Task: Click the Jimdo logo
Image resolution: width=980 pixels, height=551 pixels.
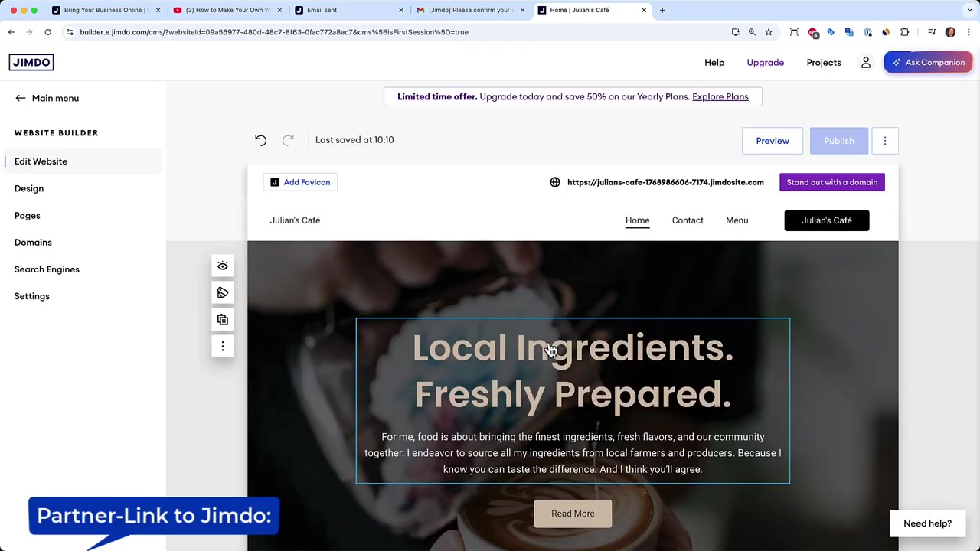Action: coord(31,62)
